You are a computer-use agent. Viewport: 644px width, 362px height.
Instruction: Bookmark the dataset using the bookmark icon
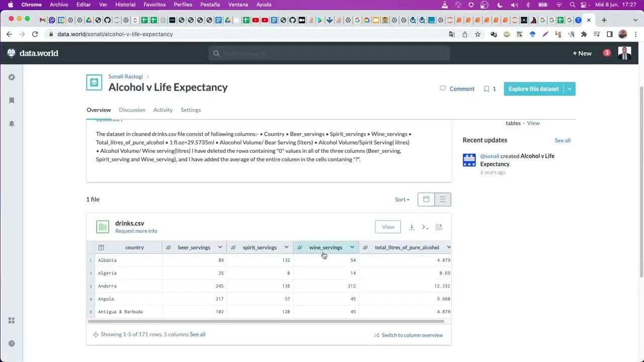[x=487, y=89]
